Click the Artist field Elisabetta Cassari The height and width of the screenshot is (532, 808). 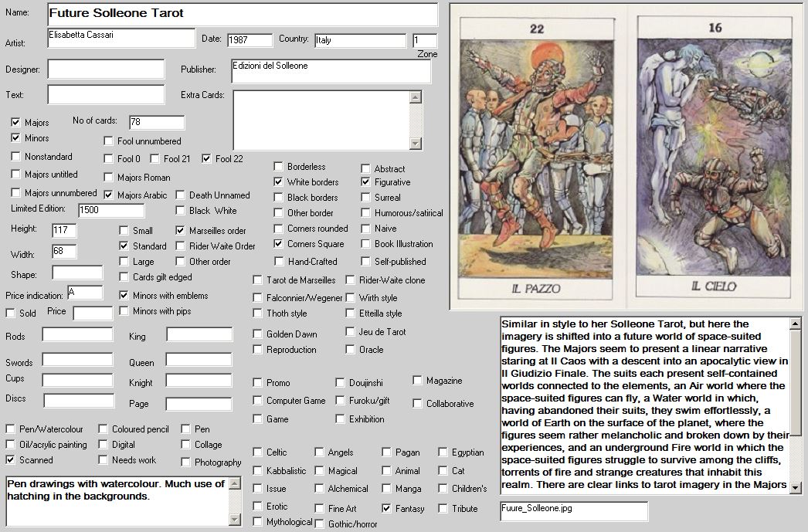coord(121,38)
